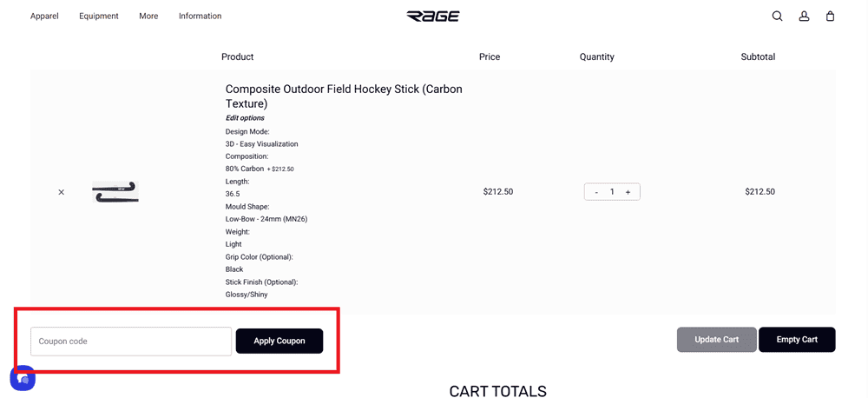Viewport: 868px width, 398px height.
Task: Expand the Information menu
Action: (200, 16)
